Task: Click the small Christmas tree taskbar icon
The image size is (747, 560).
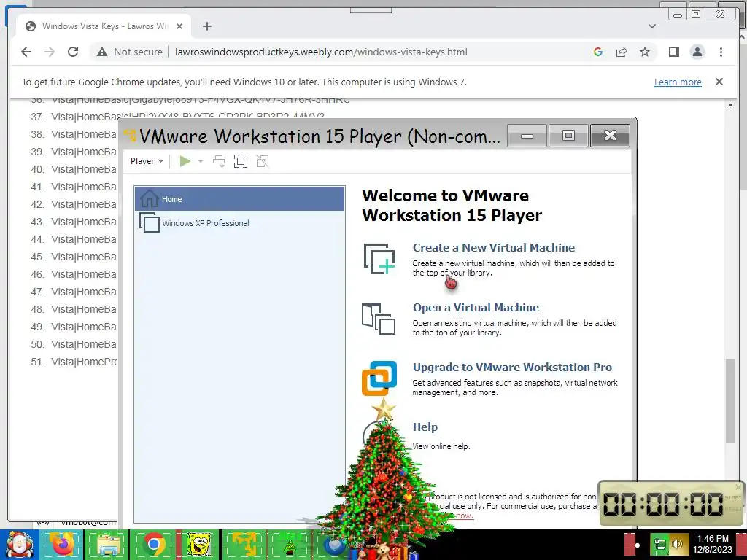Action: point(290,545)
